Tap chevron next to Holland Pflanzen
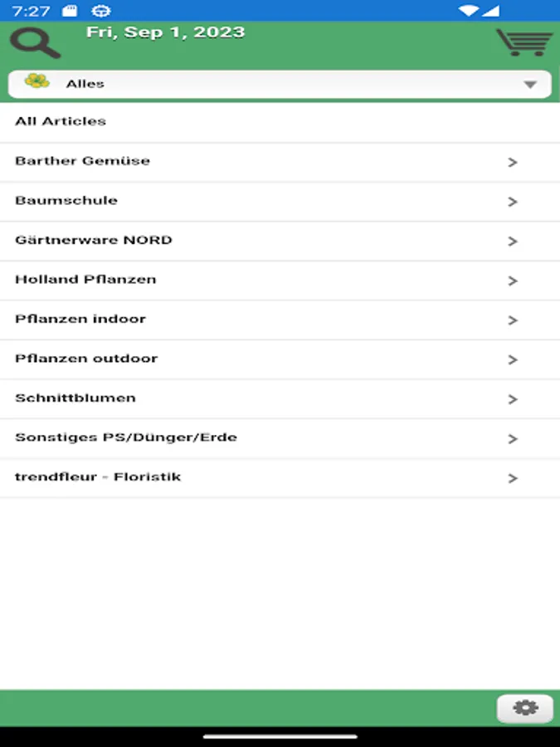The image size is (560, 747). point(513,281)
